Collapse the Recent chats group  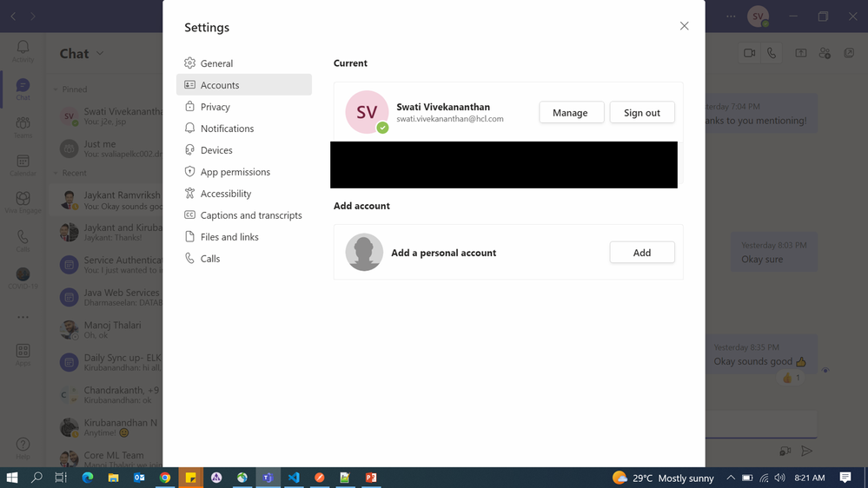coord(56,173)
